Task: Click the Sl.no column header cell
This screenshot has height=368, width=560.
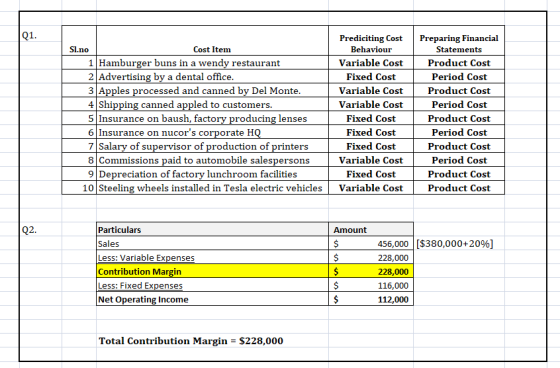Action: tap(79, 41)
